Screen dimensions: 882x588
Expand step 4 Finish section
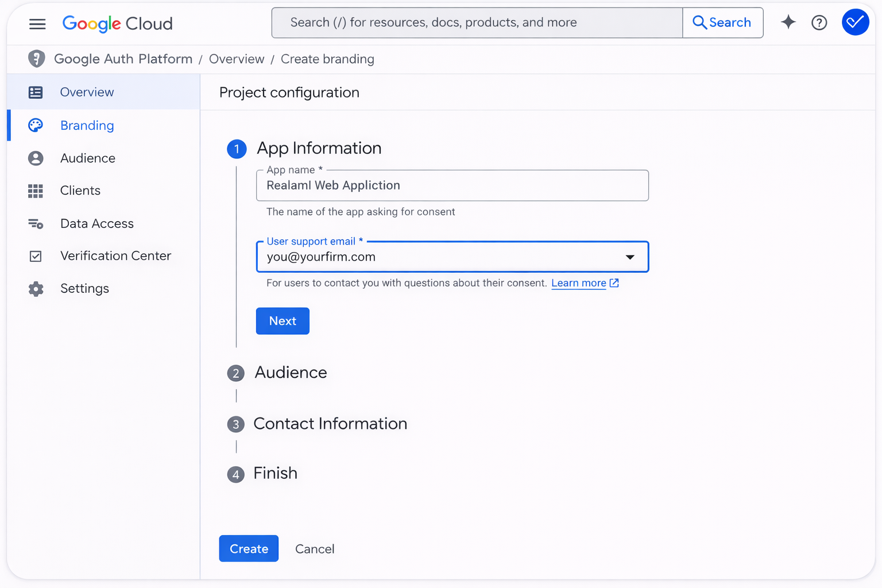(275, 473)
